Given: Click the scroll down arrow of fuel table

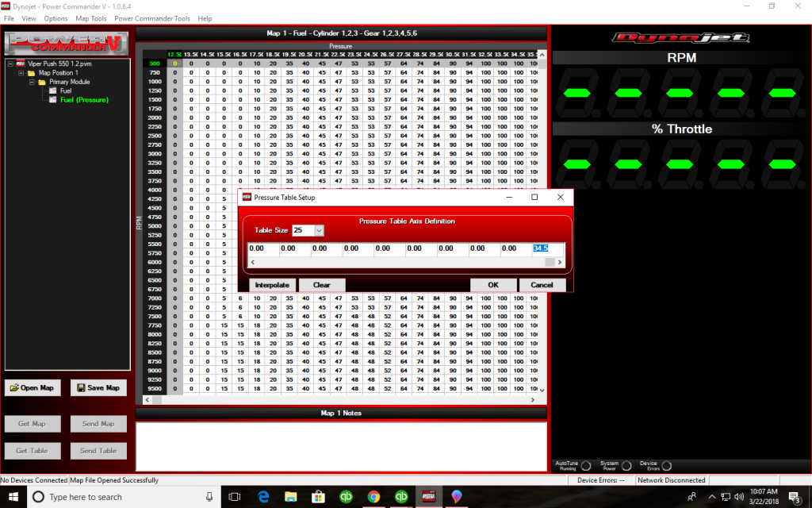Looking at the screenshot, I should coord(542,390).
